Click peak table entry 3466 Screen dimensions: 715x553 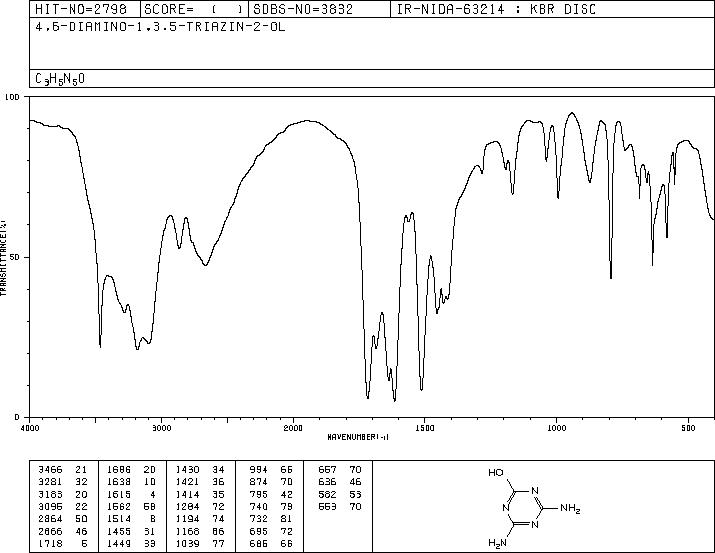pos(50,469)
